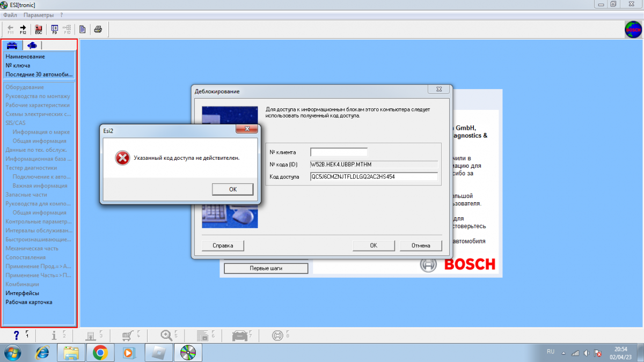Screen dimensions: 644x362
Task: Select the car vehicle tab
Action: 12,45
